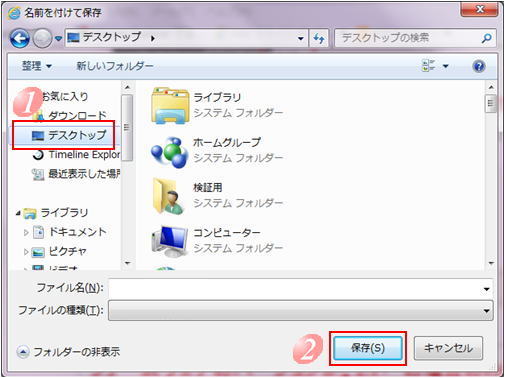Select ドキュメント library in tree
505x378 pixels.
tap(78, 232)
